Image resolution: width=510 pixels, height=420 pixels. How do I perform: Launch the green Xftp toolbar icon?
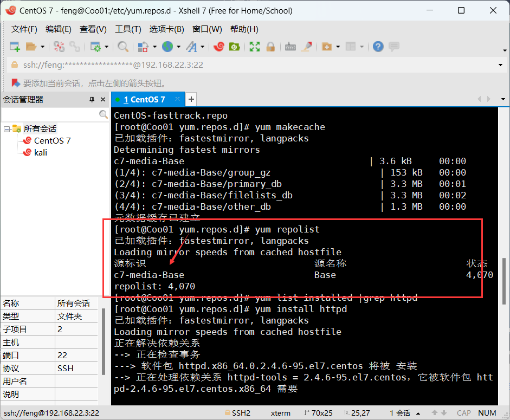[234, 47]
